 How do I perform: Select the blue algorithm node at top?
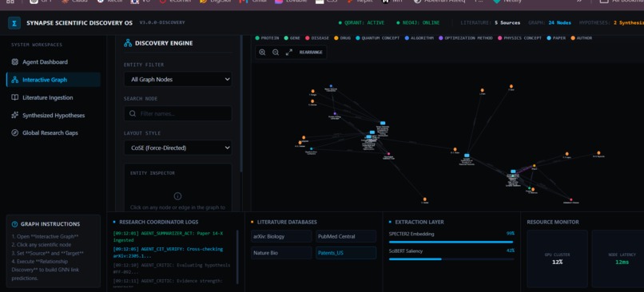tap(331, 86)
